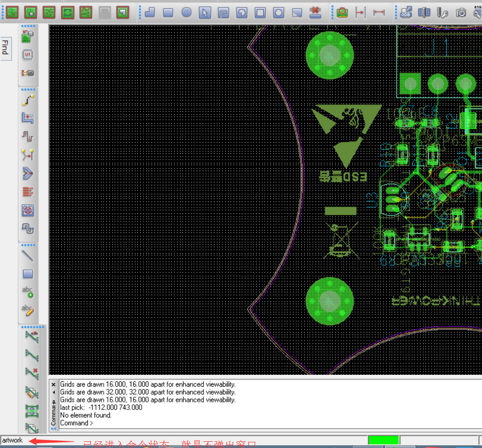482x448 pixels.
Task: Click the grayed-out square toolbar icon
Action: click(x=105, y=13)
